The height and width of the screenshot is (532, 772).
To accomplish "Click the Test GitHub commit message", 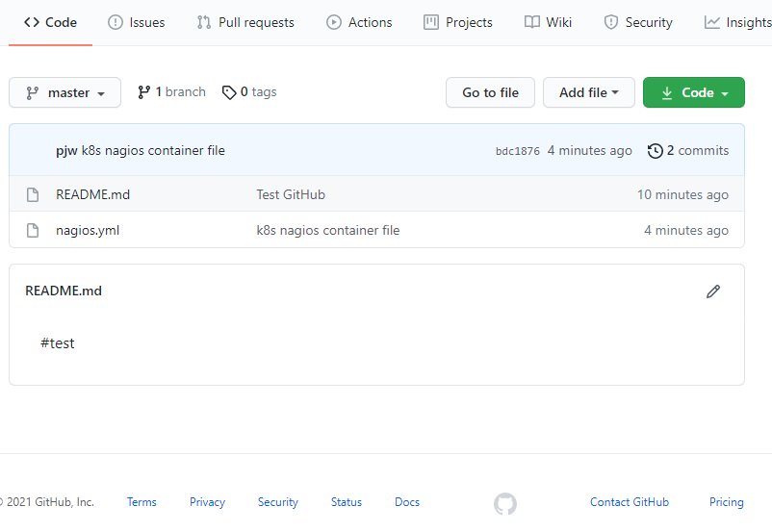I will pos(291,194).
